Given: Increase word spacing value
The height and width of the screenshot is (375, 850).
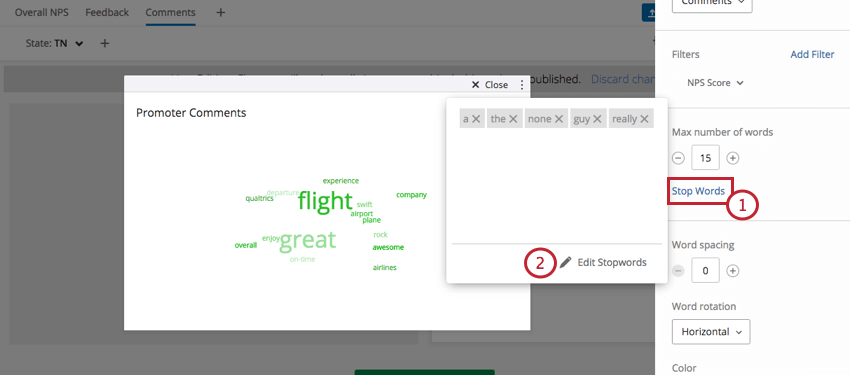Looking at the screenshot, I should [732, 270].
